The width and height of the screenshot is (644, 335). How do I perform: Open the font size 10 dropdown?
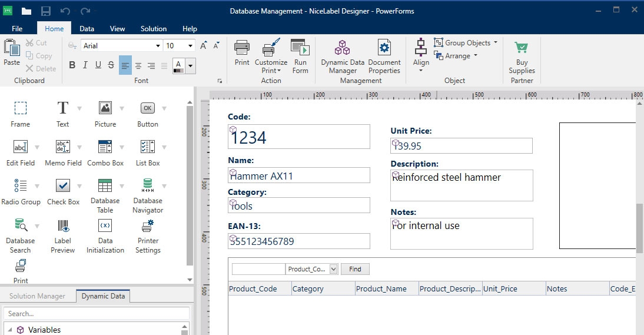(x=190, y=45)
